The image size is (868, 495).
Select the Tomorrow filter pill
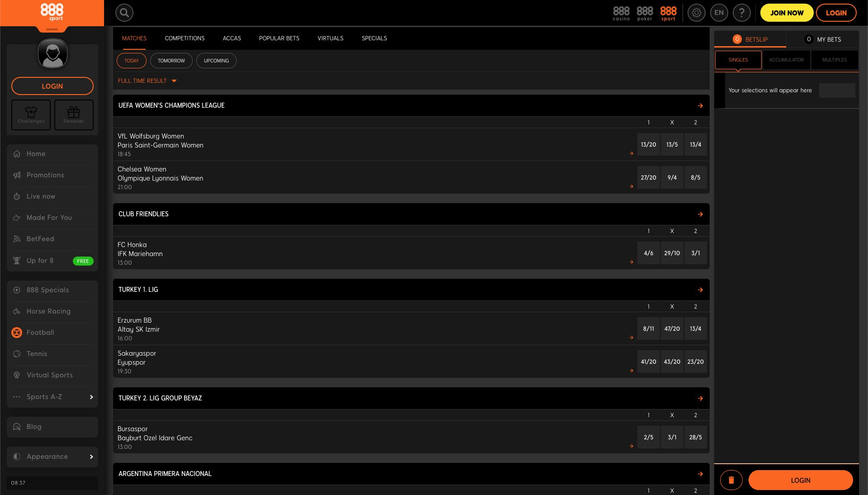click(171, 61)
